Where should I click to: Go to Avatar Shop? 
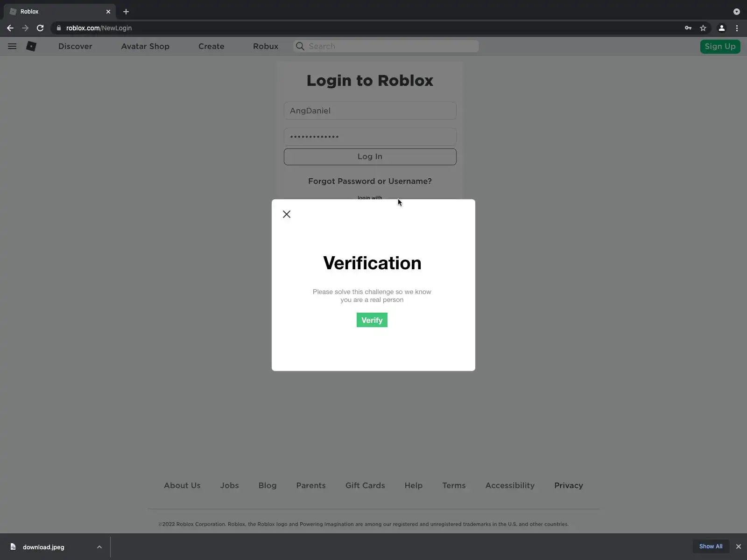[x=145, y=46]
